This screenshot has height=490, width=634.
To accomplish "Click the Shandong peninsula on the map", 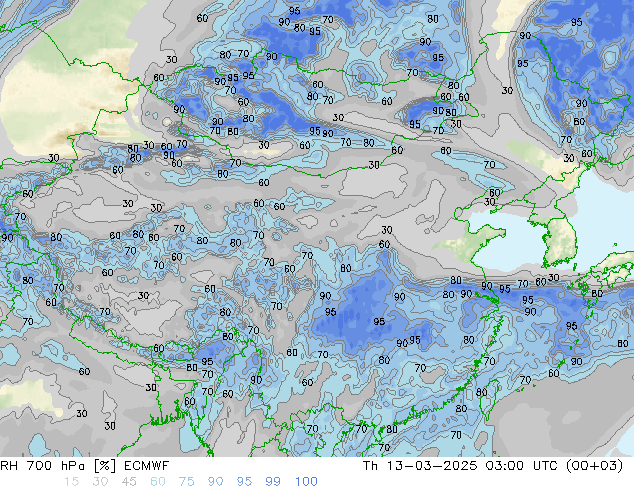I will click(477, 239).
